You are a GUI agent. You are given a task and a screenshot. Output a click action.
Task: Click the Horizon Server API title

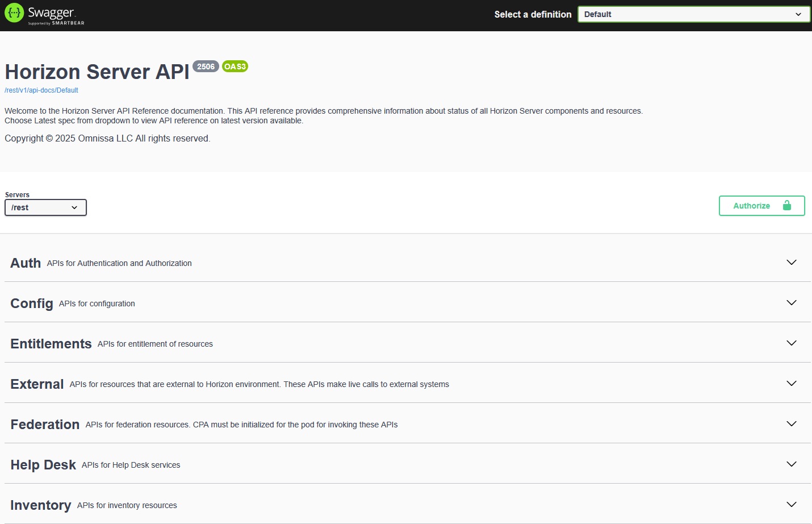97,72
